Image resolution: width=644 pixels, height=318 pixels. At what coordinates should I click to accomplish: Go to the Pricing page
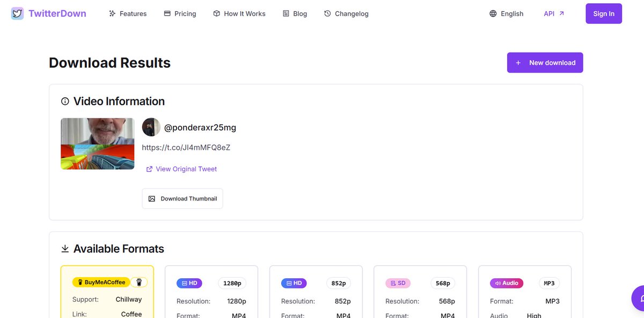pyautogui.click(x=180, y=13)
